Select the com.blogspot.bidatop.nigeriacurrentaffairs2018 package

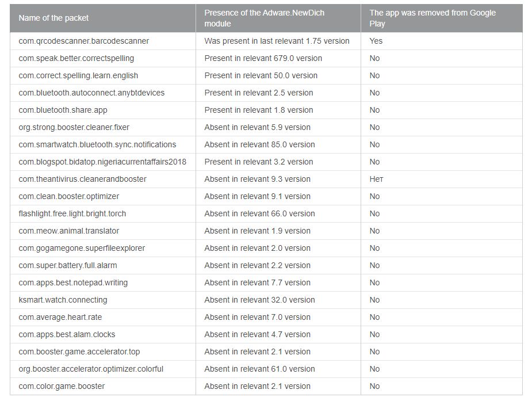pyautogui.click(x=102, y=162)
